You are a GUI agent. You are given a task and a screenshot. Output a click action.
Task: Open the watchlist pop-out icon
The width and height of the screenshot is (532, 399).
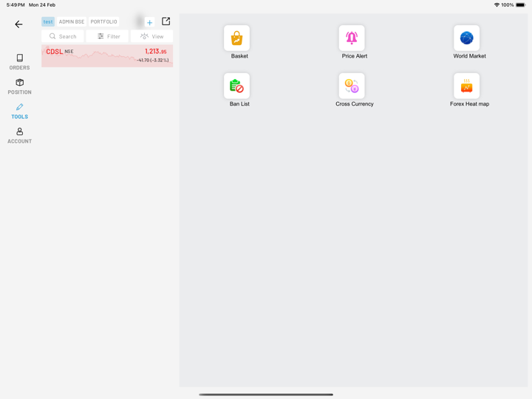pos(166,21)
